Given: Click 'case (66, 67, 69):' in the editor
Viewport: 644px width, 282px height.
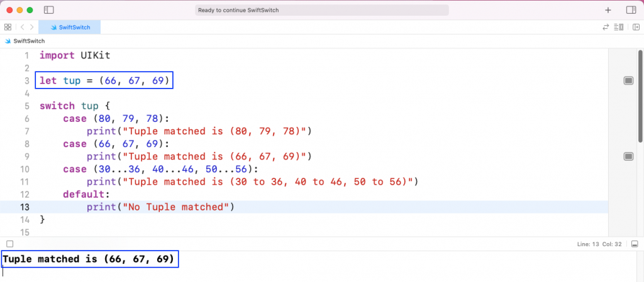Looking at the screenshot, I should (x=116, y=144).
